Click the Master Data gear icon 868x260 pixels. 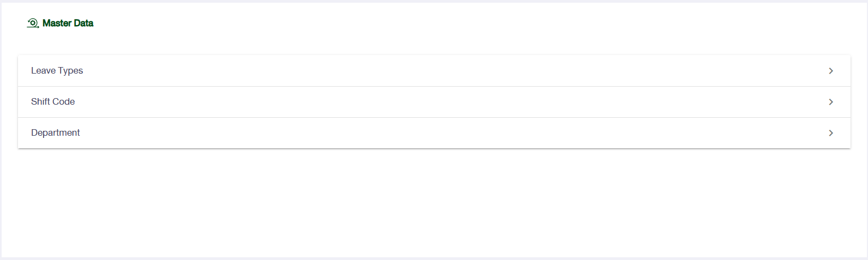click(33, 23)
